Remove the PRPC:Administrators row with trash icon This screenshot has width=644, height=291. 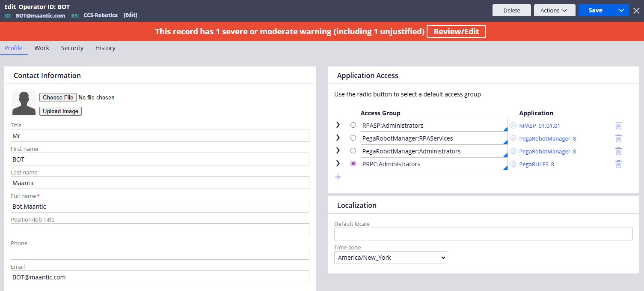618,164
